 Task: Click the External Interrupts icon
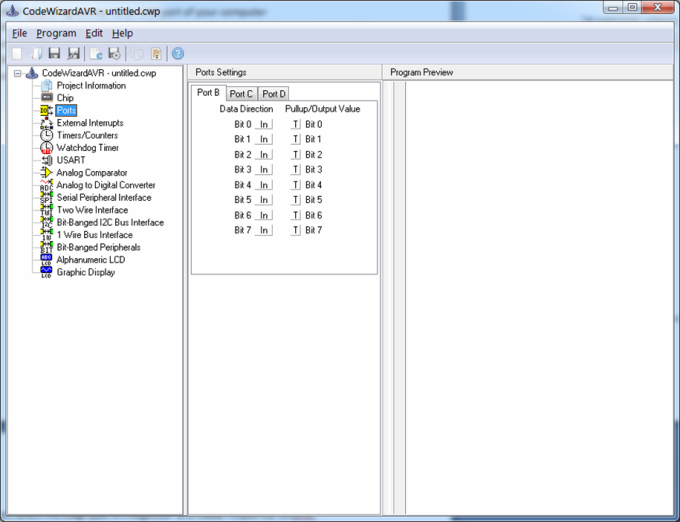tap(46, 123)
